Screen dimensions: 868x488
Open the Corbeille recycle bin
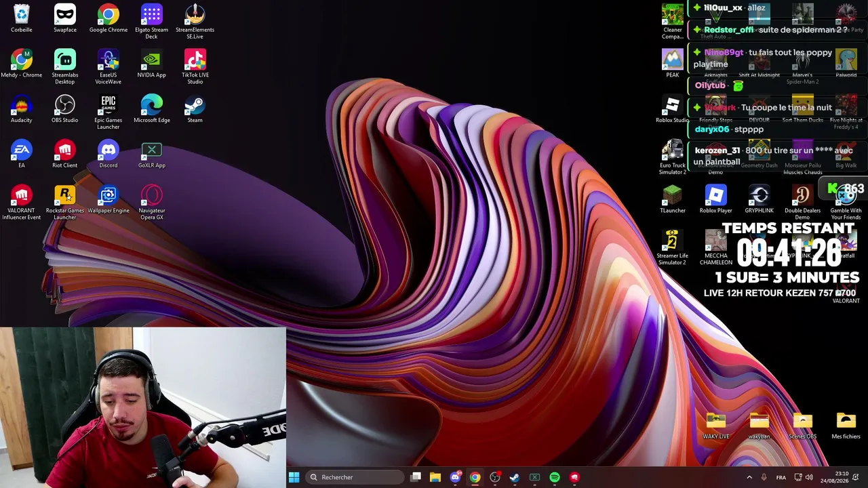pos(22,18)
